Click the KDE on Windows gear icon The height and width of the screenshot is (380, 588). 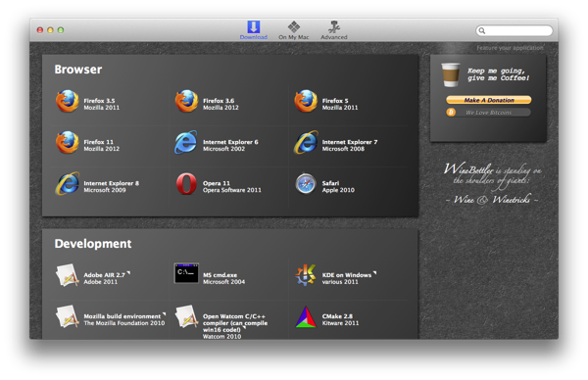(x=305, y=275)
